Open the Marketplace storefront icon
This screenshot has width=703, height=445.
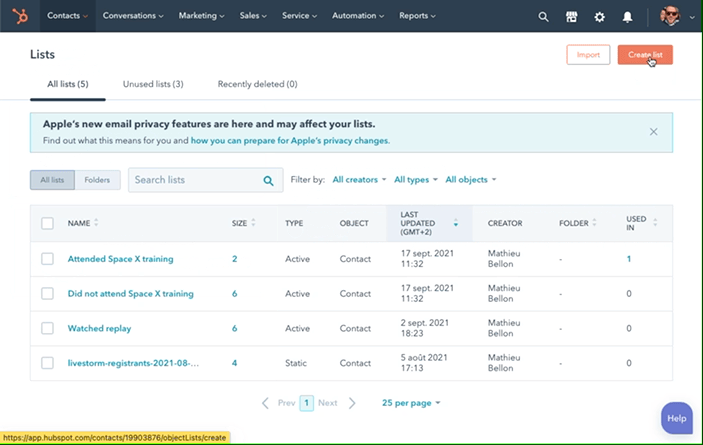[x=571, y=17]
